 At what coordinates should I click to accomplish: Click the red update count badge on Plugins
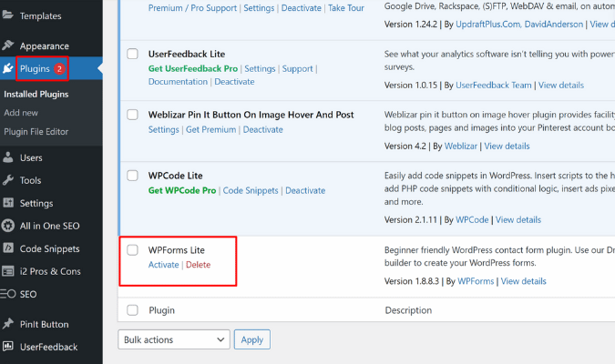tap(59, 69)
